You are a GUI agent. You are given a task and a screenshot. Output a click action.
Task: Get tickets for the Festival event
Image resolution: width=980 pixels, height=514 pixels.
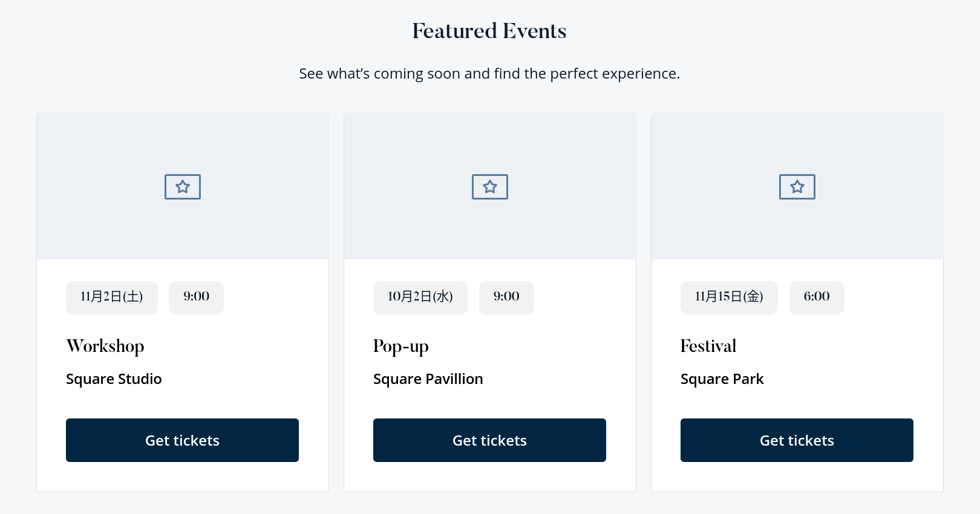[797, 440]
